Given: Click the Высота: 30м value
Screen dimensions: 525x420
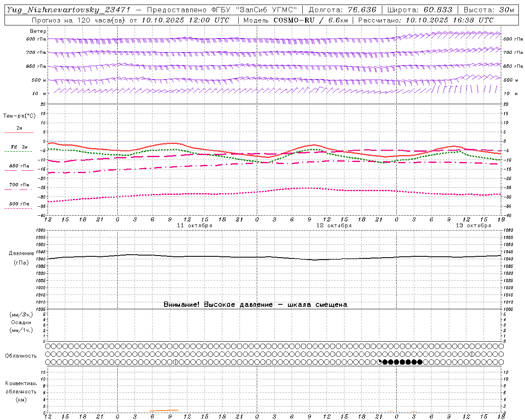Looking at the screenshot, I should pyautogui.click(x=489, y=10).
